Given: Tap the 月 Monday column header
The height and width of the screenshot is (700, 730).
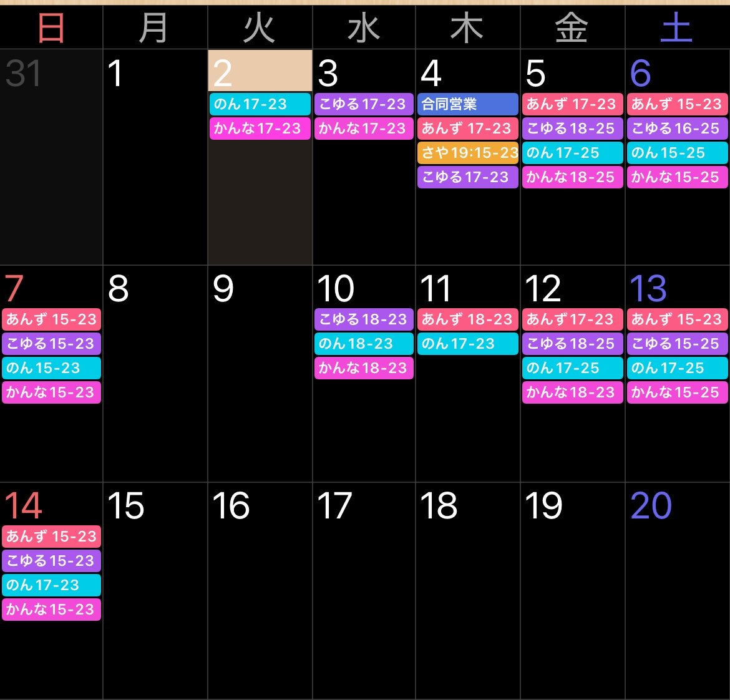Looking at the screenshot, I should (153, 27).
